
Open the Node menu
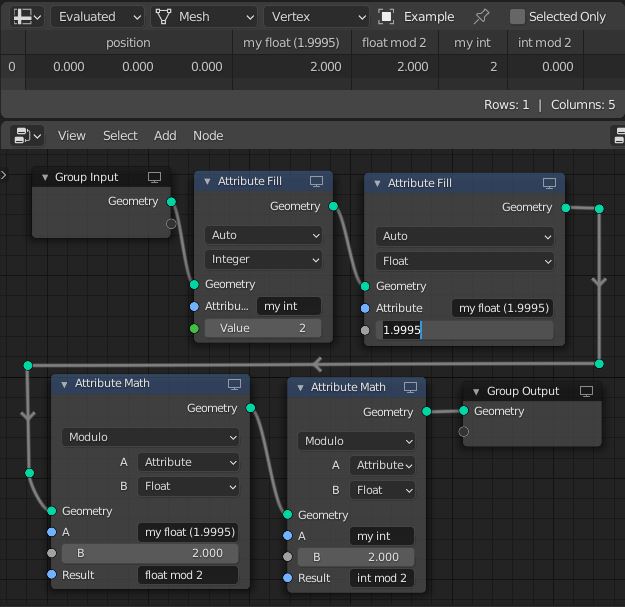[208, 136]
